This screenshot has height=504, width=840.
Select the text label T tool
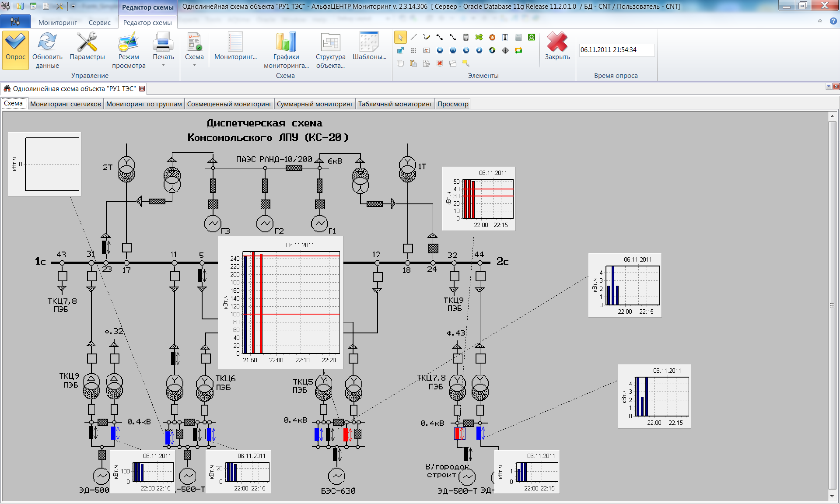click(505, 38)
